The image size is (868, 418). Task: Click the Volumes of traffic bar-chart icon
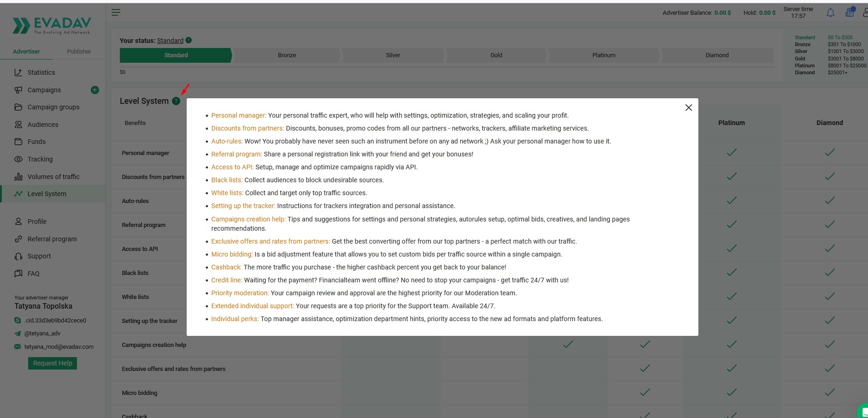18,177
